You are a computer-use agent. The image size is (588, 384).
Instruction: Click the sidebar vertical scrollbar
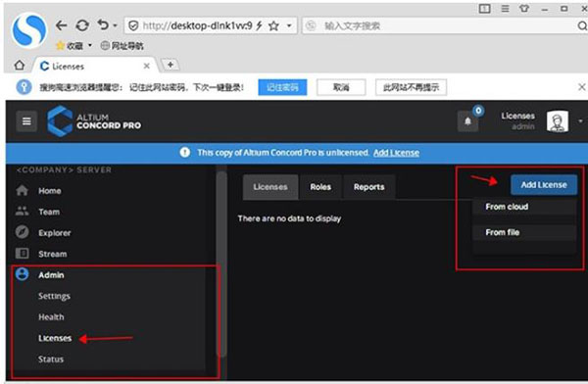222,264
